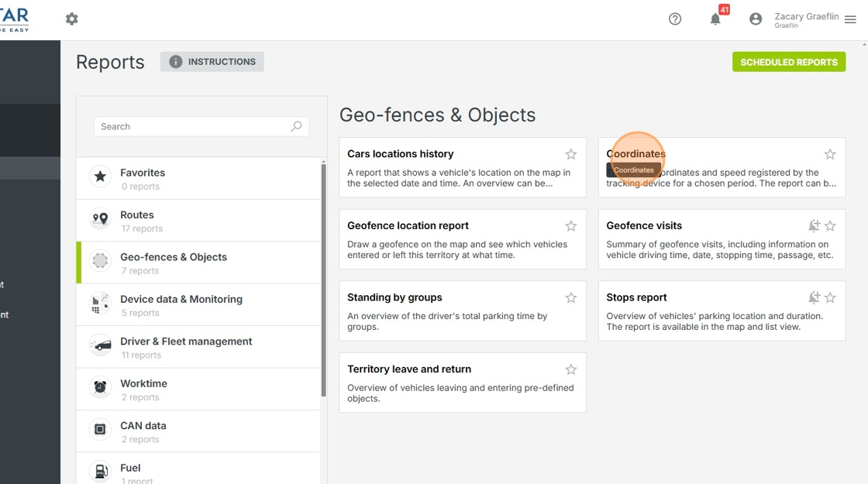Open notifications bell with 41 badge
This screenshot has height=484, width=868.
(x=715, y=19)
